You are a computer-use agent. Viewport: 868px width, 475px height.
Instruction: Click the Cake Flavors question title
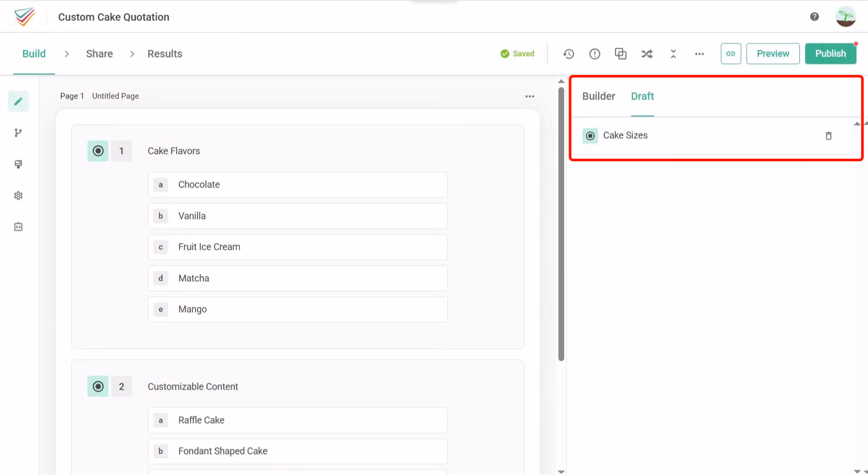click(174, 151)
